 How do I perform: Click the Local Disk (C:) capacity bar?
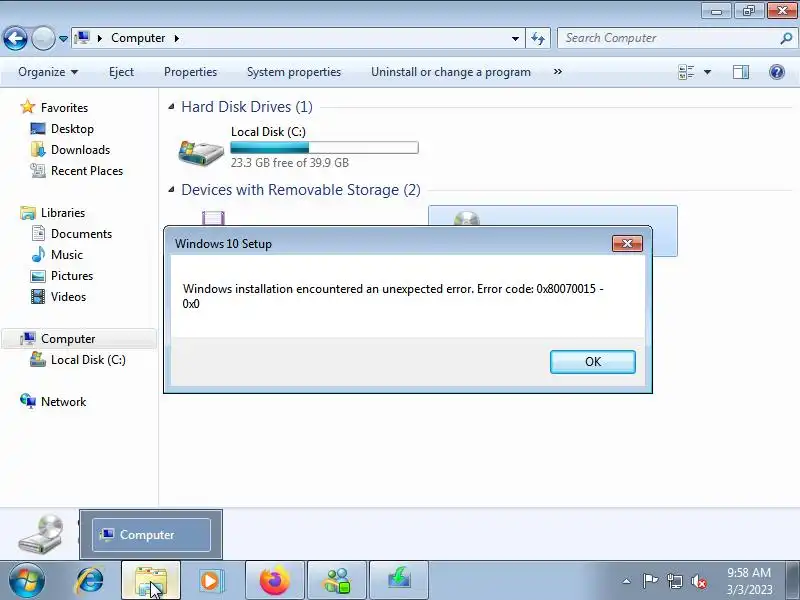[324, 147]
